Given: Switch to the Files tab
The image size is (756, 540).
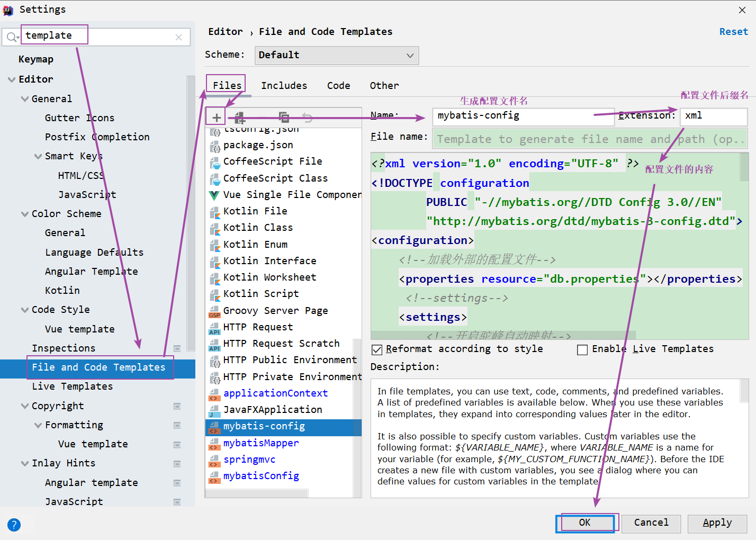Looking at the screenshot, I should [x=227, y=85].
